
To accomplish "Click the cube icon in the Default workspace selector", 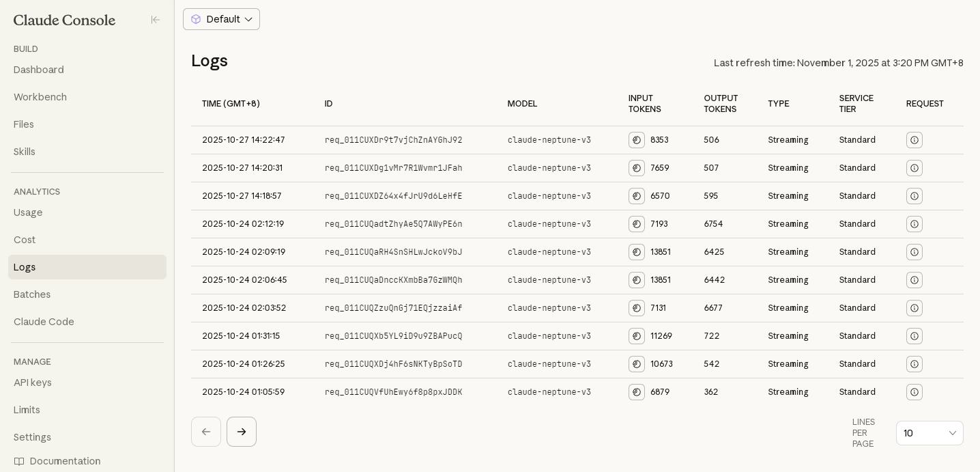I will pos(196,19).
